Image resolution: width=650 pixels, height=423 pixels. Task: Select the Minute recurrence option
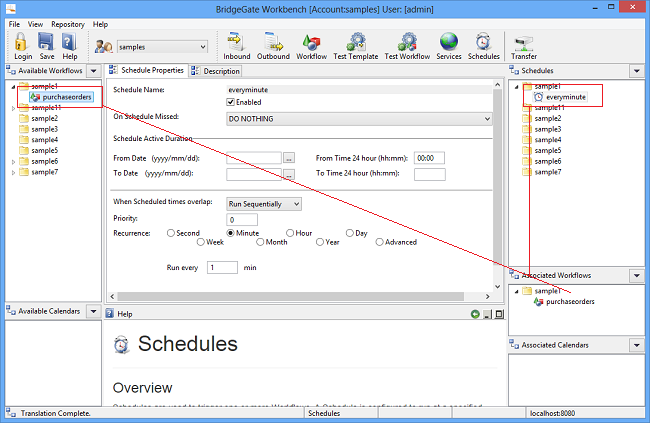click(x=230, y=233)
